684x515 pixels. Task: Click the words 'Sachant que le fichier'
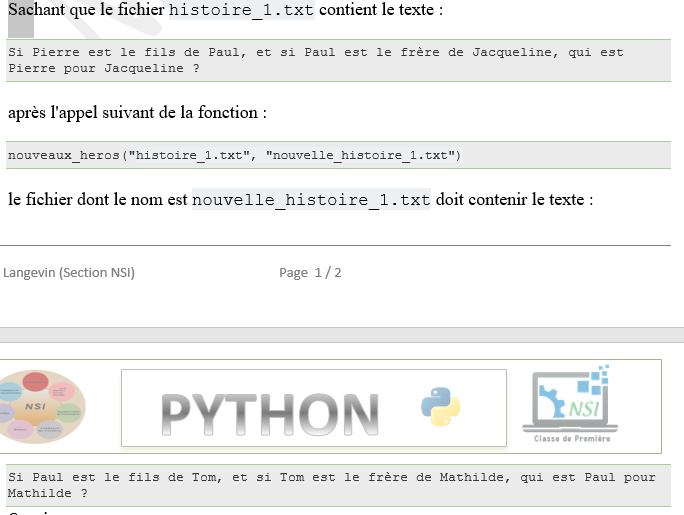[86, 12]
